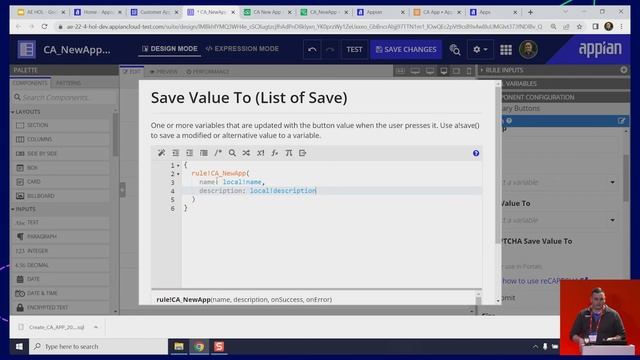Image resolution: width=640 pixels, height=360 pixels.
Task: Click the COLUMNS layout component
Action: [x=60, y=139]
